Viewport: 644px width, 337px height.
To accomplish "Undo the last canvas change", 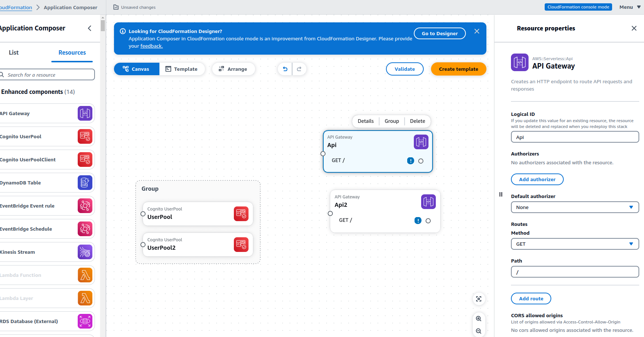I will [285, 69].
